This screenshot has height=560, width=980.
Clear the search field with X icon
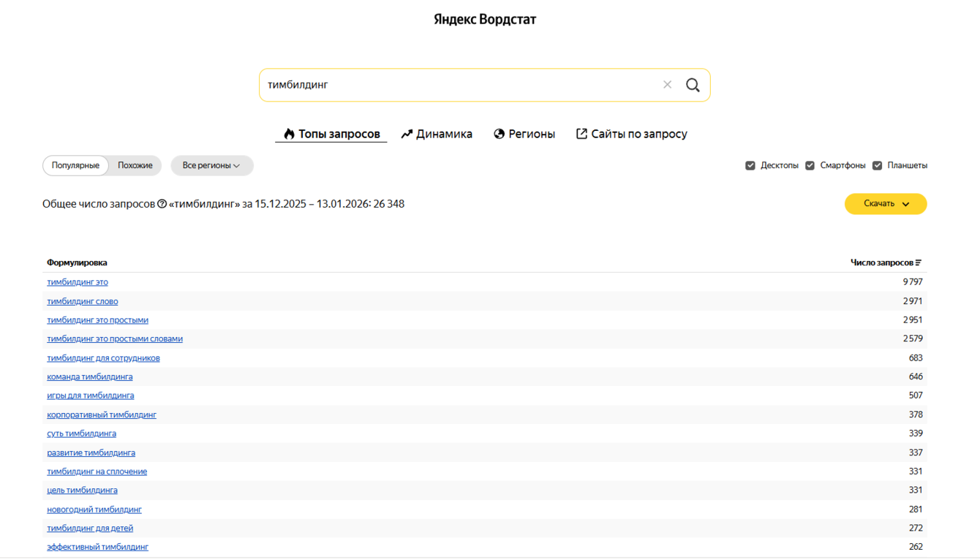tap(667, 85)
